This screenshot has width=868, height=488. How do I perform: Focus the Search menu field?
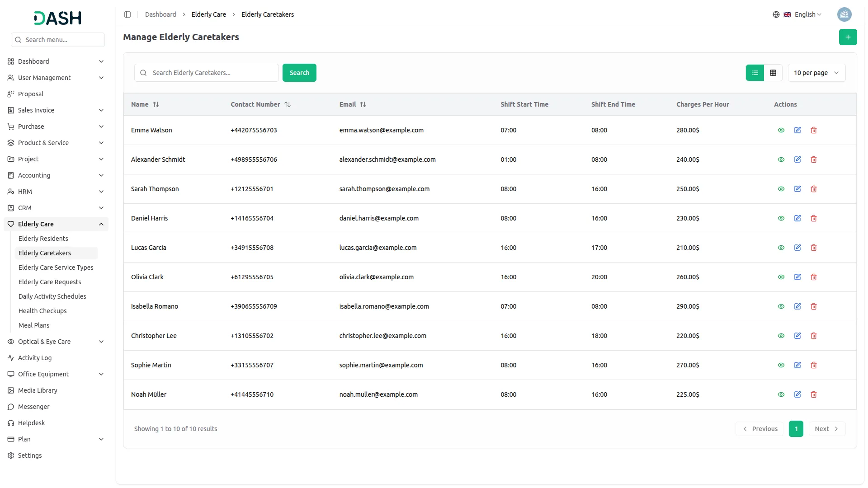58,40
